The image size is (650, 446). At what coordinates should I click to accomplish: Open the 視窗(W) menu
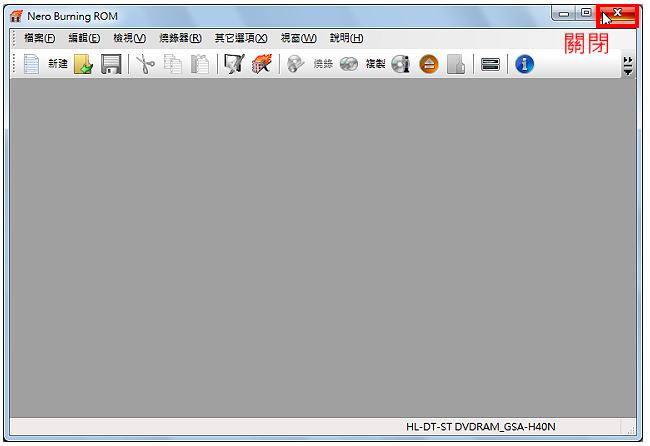pos(298,38)
